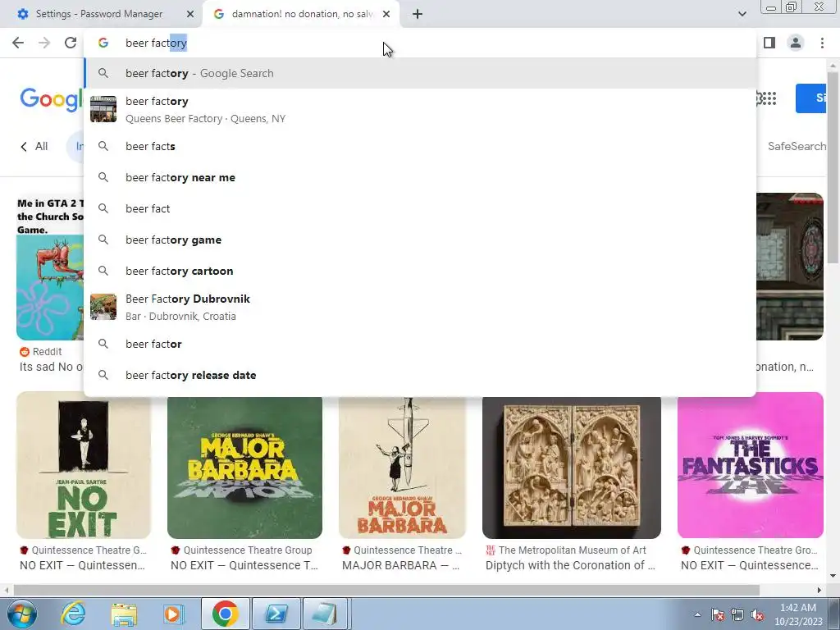The image size is (840, 630).
Task: Open the beige Major Barbara rocket poster
Action: [x=402, y=468]
